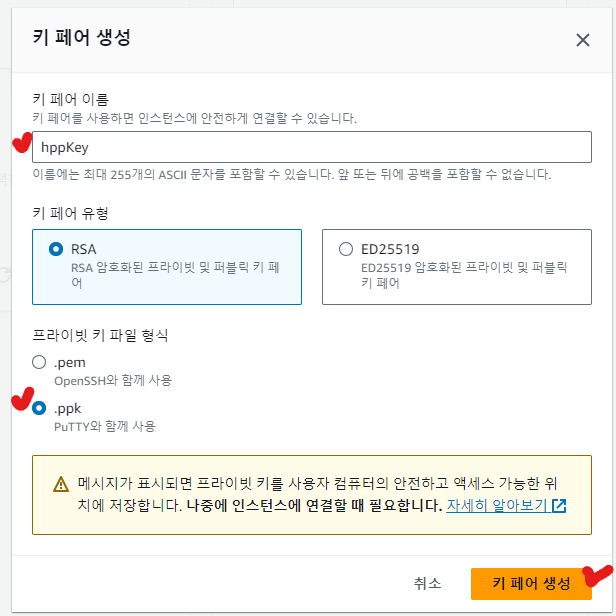Pick the .ppk radio button
The image size is (616, 616).
point(39,408)
